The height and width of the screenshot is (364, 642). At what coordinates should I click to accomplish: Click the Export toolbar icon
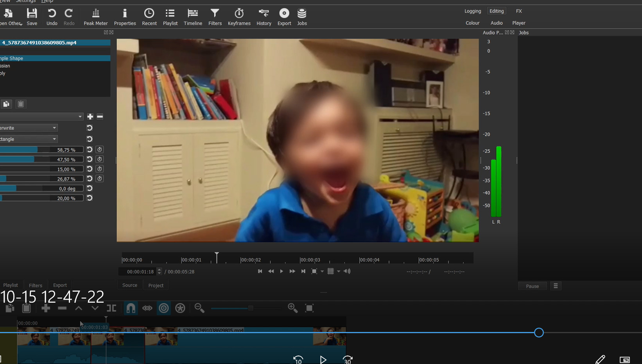click(x=284, y=18)
